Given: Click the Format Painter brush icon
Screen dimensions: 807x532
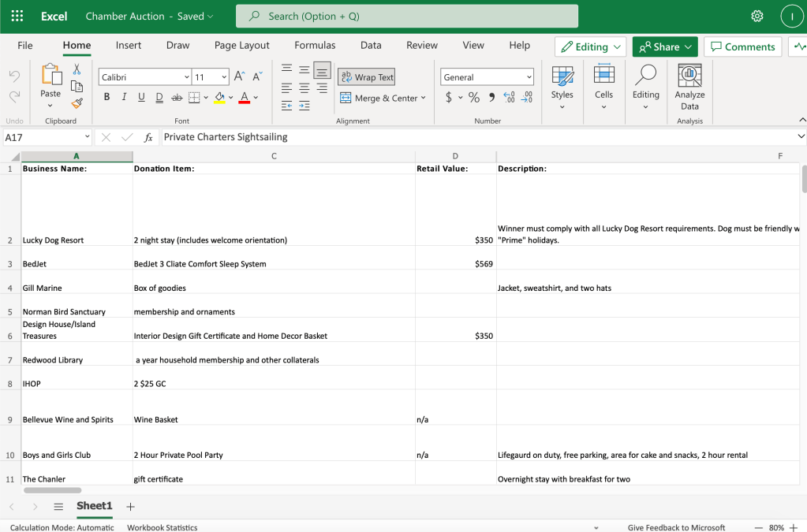Looking at the screenshot, I should click(77, 102).
